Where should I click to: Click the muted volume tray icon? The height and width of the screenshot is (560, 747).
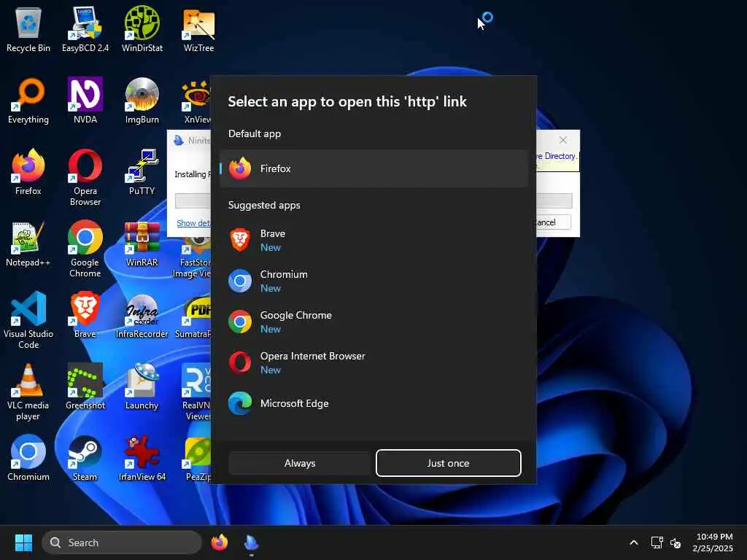[675, 542]
